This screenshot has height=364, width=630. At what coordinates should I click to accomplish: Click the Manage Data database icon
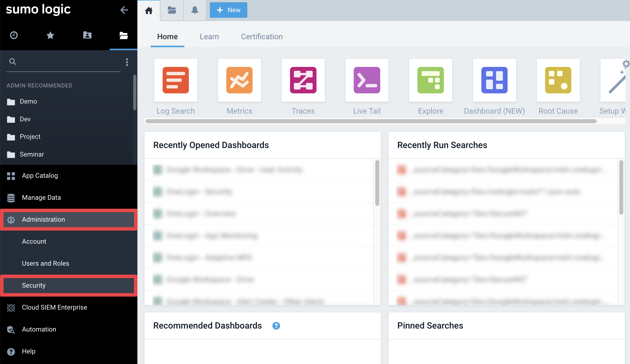click(11, 198)
